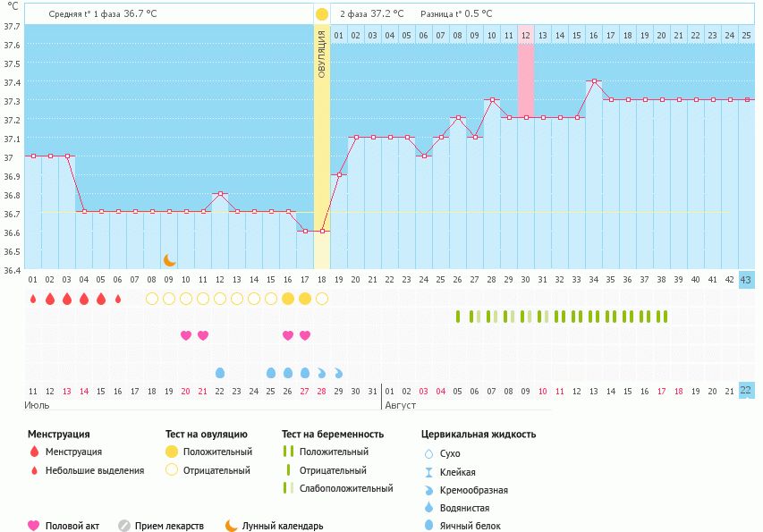Image resolution: width=763 pixels, height=532 pixels.
Task: Click the intercourse heart on cycle day 10
Action: [x=186, y=335]
